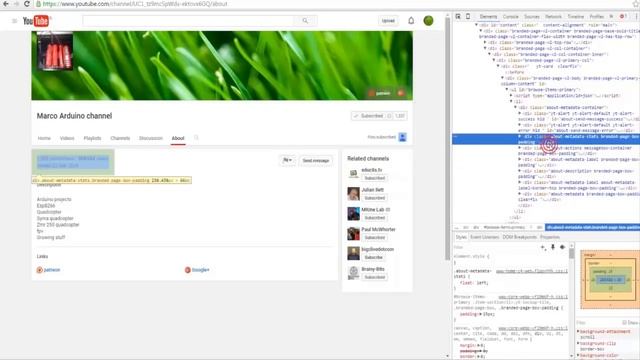Click inside the YouTube search field

pyautogui.click(x=188, y=21)
